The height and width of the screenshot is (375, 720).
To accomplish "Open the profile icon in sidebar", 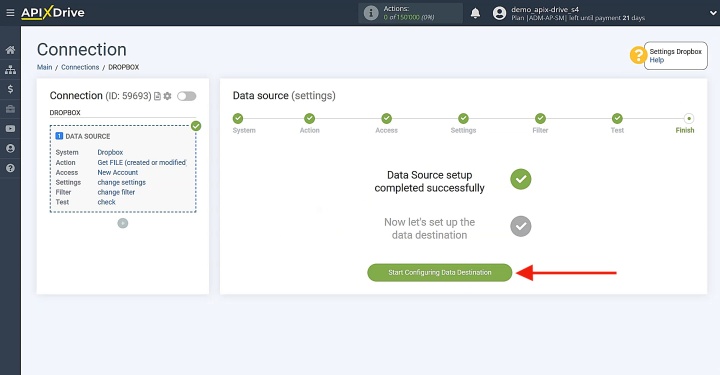I will pos(10,148).
